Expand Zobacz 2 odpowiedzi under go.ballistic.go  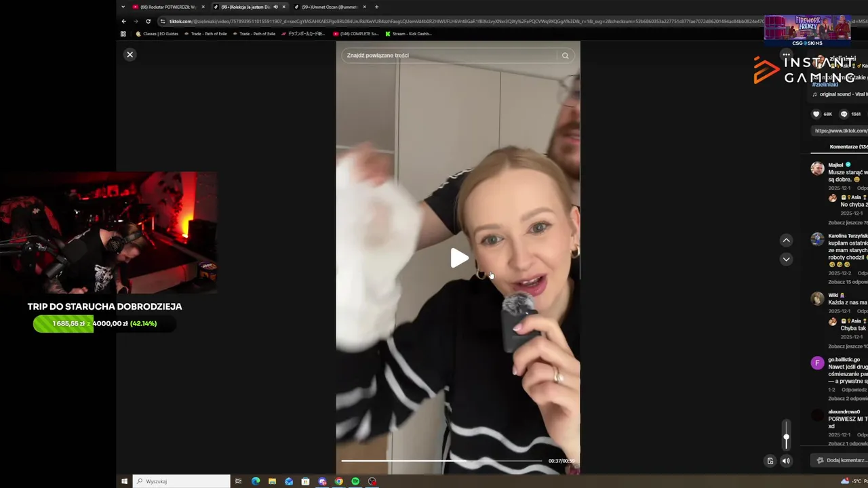click(x=848, y=398)
